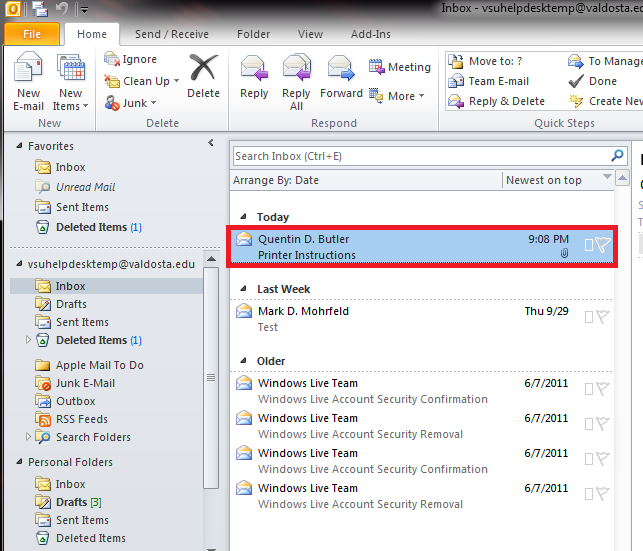Select the To Manager quick step
The height and width of the screenshot is (551, 643).
pyautogui.click(x=605, y=61)
